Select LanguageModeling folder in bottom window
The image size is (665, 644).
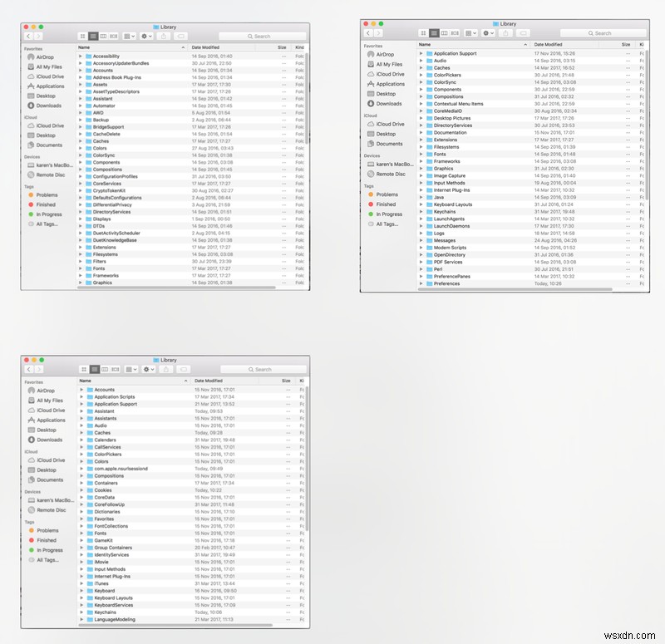[192, 619]
